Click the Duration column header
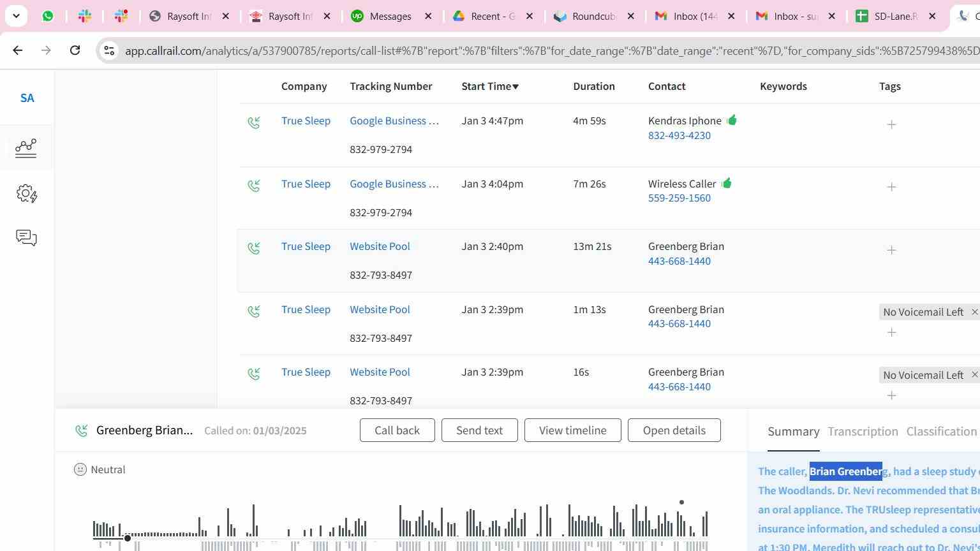980x551 pixels. click(x=593, y=86)
